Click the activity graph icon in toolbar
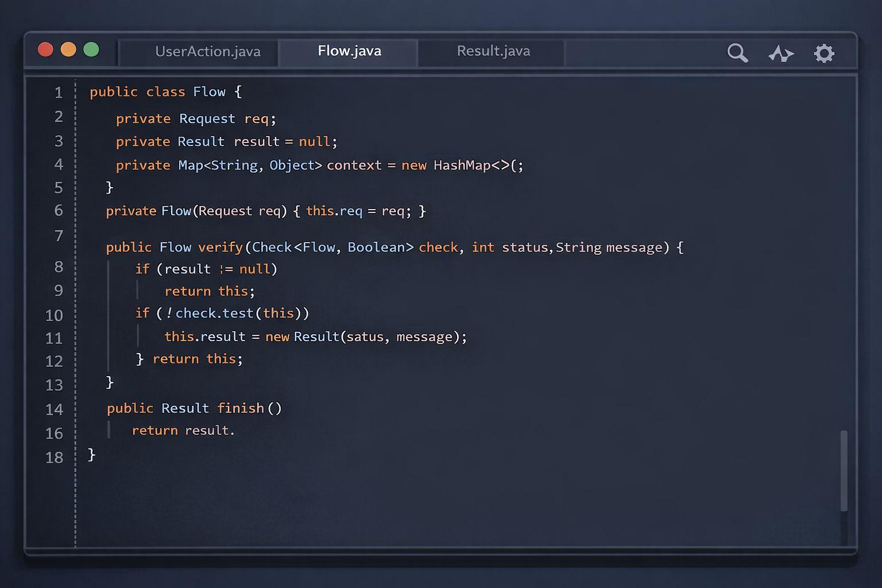 (x=781, y=53)
